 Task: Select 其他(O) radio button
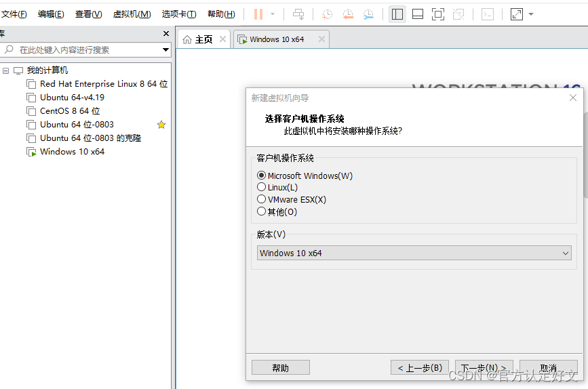(x=261, y=211)
